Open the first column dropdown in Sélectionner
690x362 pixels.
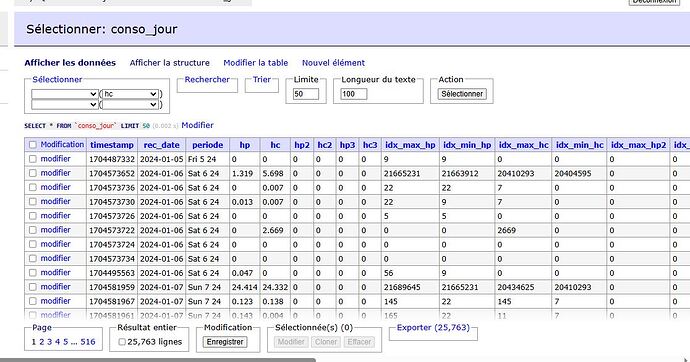64,94
